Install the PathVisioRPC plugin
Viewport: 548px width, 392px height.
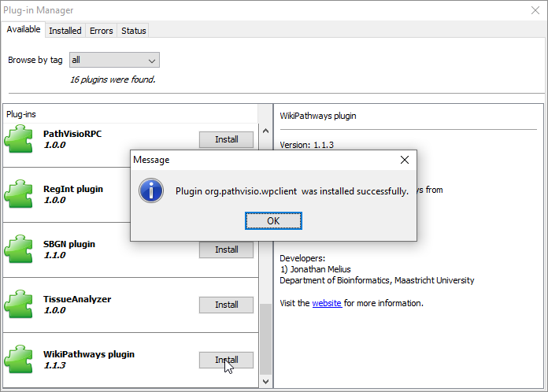227,139
